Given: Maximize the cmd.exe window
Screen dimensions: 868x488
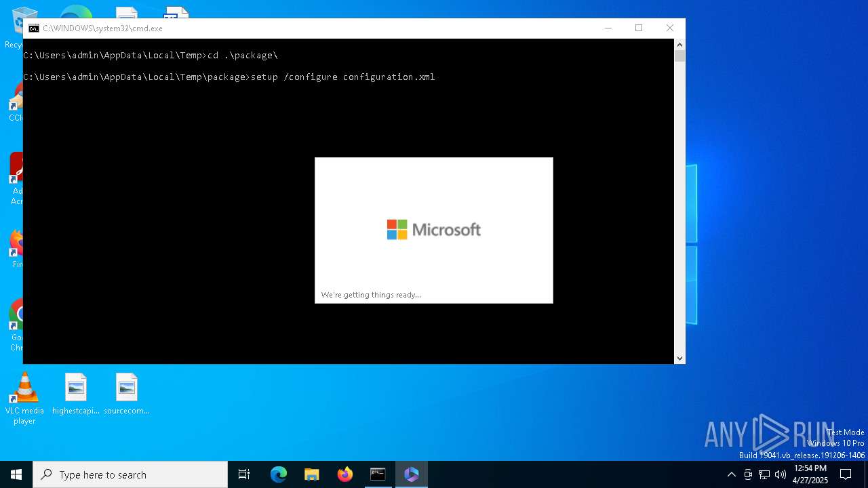Looking at the screenshot, I should (639, 28).
